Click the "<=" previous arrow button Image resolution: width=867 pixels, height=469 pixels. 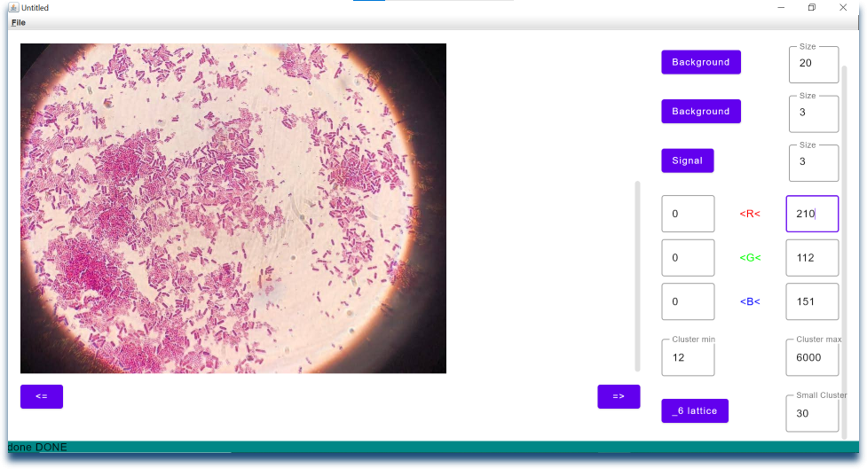tap(41, 396)
